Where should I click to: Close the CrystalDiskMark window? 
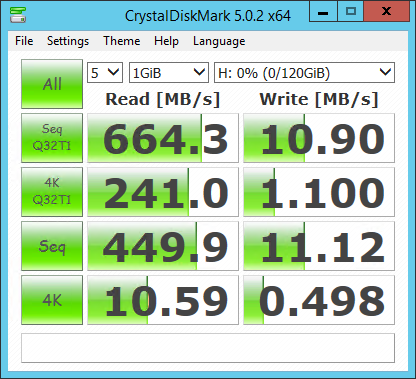point(386,12)
